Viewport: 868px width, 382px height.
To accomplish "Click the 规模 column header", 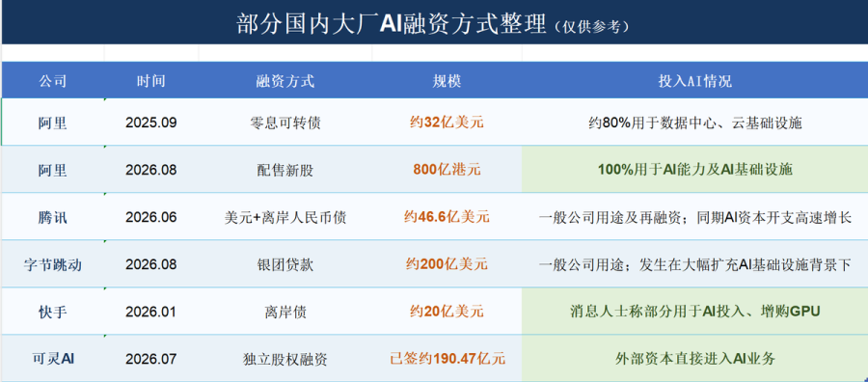I will 447,81.
